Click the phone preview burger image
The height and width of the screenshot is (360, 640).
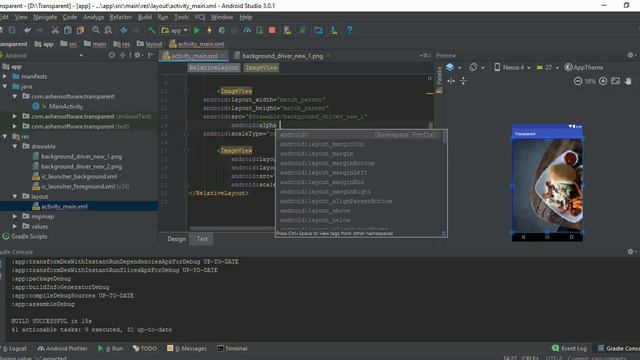coord(547,186)
